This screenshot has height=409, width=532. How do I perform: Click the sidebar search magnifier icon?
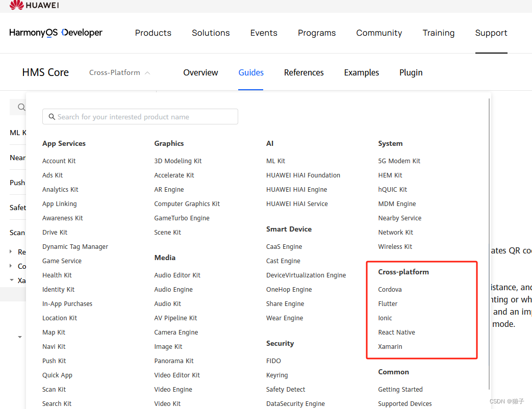click(21, 107)
